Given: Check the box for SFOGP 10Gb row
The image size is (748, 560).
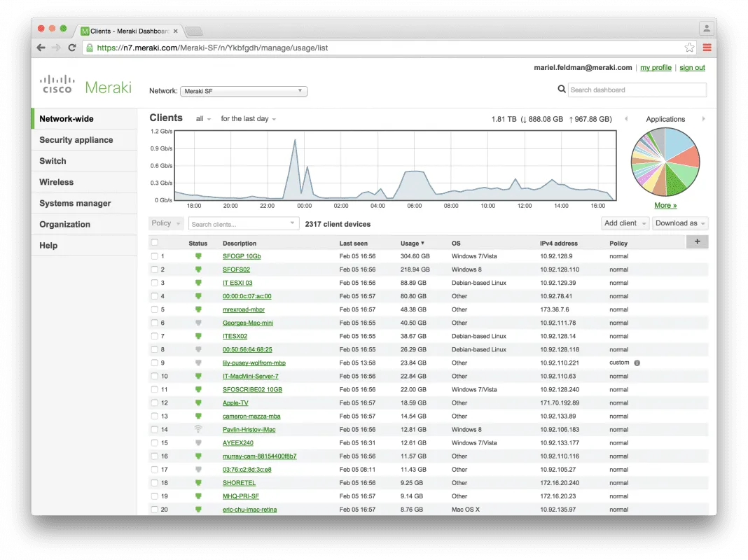Looking at the screenshot, I should [x=155, y=256].
